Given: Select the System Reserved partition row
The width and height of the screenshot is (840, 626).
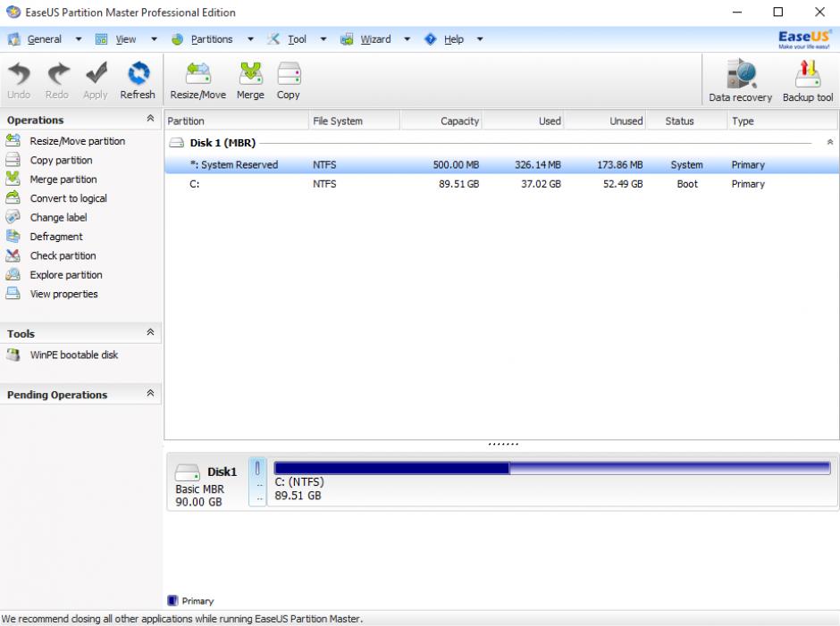Looking at the screenshot, I should pos(501,164).
